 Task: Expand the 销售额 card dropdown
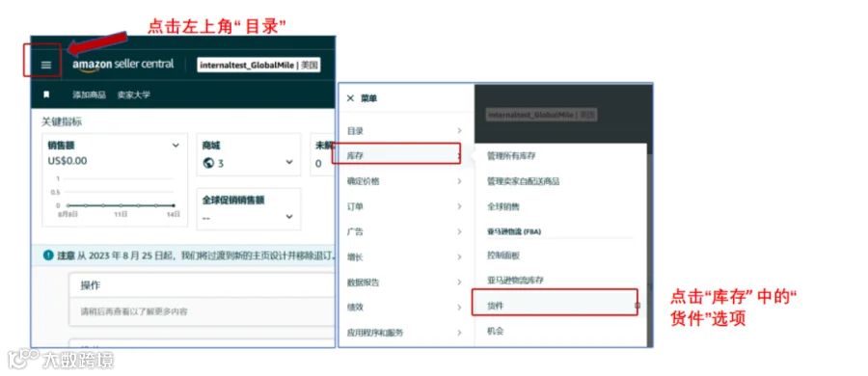pos(176,146)
